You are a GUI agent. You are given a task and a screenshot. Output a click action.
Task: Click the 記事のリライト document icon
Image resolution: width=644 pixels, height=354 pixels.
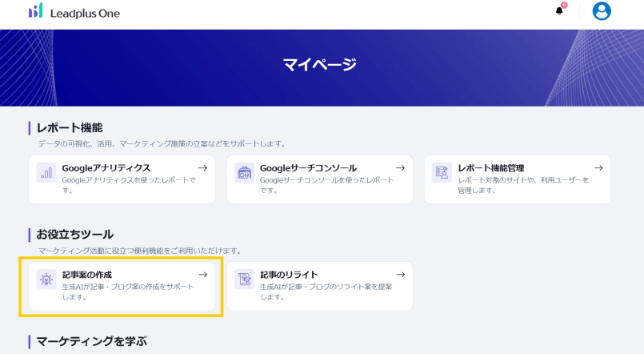point(245,280)
